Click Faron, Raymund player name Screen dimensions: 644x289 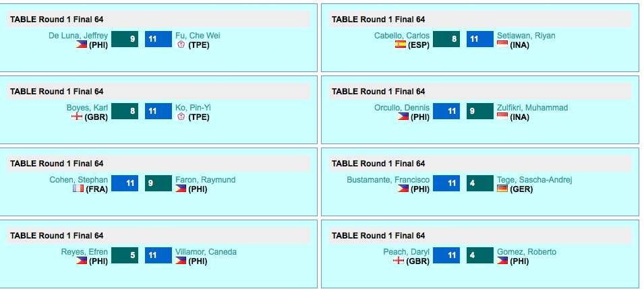point(206,180)
